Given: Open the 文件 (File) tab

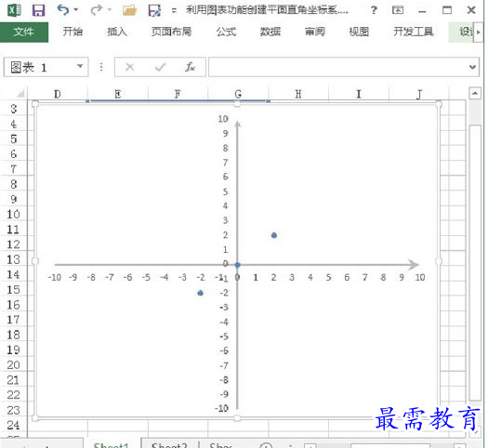Looking at the screenshot, I should [24, 32].
